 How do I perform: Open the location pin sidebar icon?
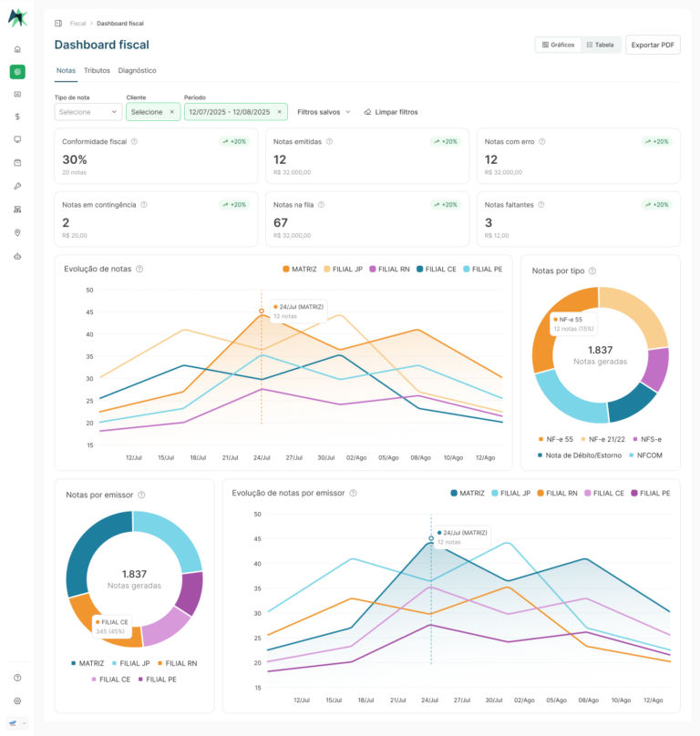(x=17, y=233)
